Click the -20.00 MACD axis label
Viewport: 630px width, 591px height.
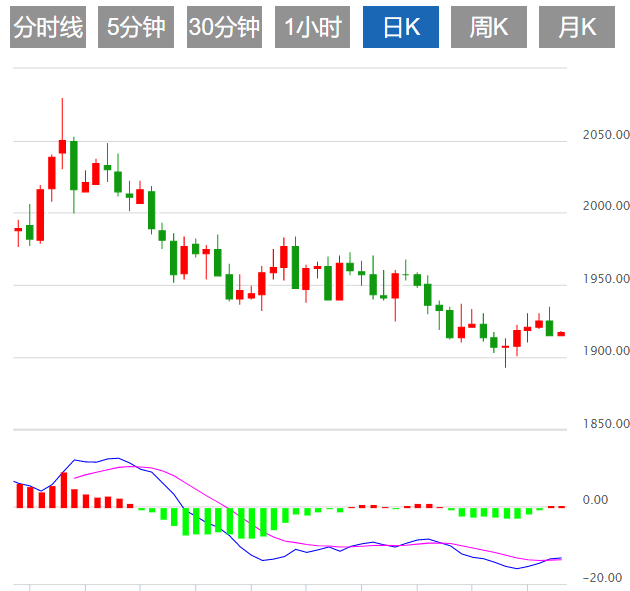(x=602, y=578)
